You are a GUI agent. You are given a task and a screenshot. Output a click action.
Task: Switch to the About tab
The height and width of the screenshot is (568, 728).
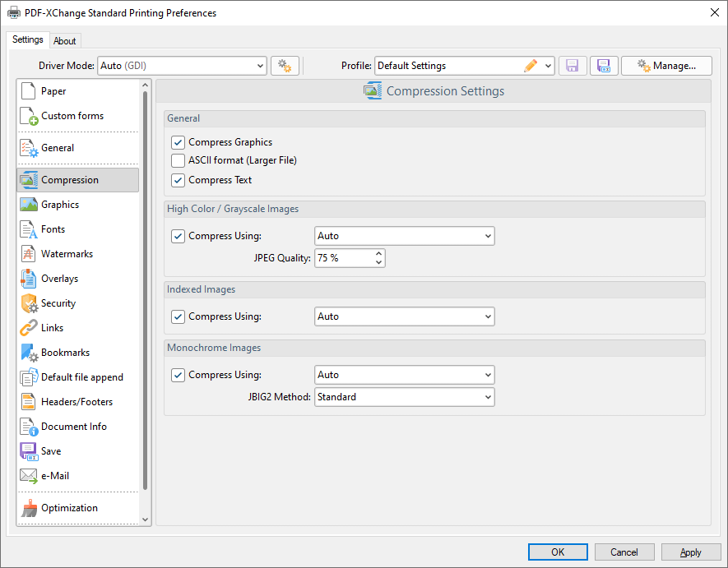64,41
